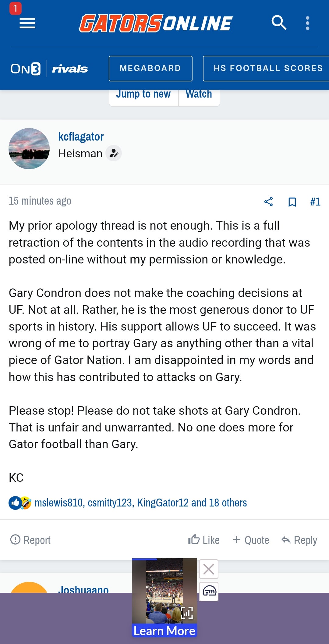Open the MEGABOARD tab

click(x=150, y=68)
